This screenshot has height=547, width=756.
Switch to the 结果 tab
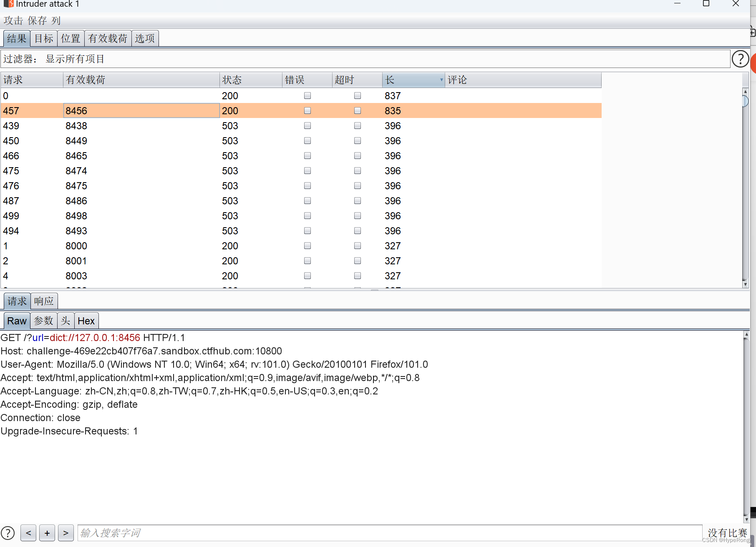17,38
